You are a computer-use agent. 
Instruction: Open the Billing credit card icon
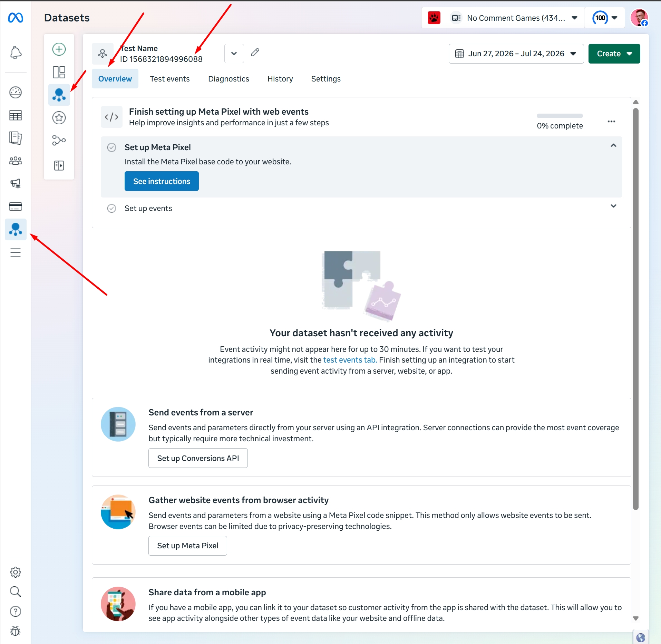coord(16,206)
